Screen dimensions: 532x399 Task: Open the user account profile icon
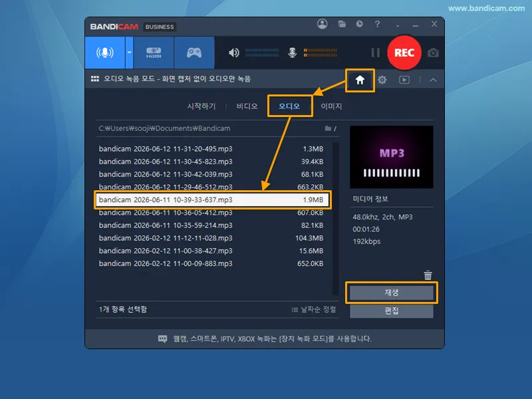(x=323, y=24)
